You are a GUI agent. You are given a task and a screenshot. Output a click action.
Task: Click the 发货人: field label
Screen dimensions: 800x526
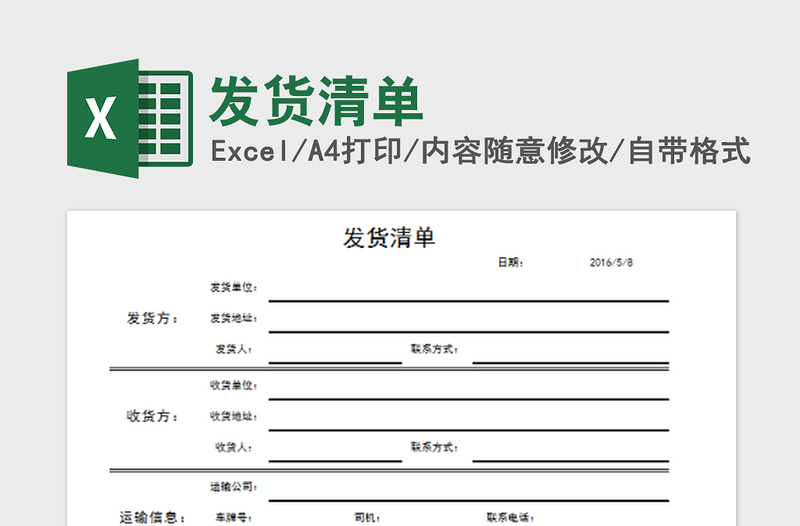(234, 349)
